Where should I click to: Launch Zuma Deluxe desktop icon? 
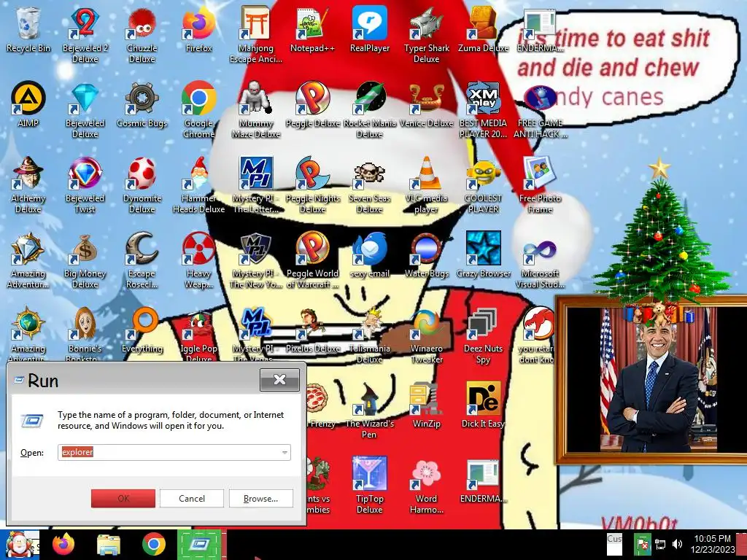[483, 29]
